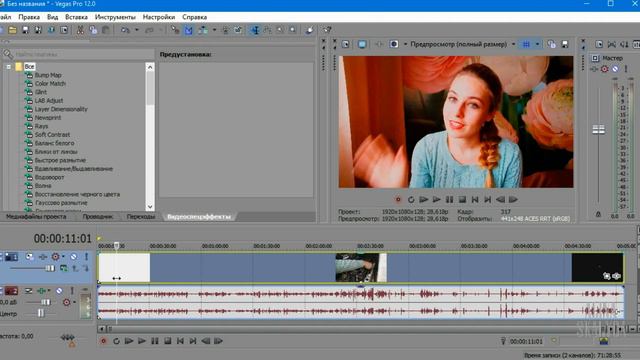Viewport: 640px width, 360px height.
Task: Open undo history dropdown arrow
Action: pos(136,30)
